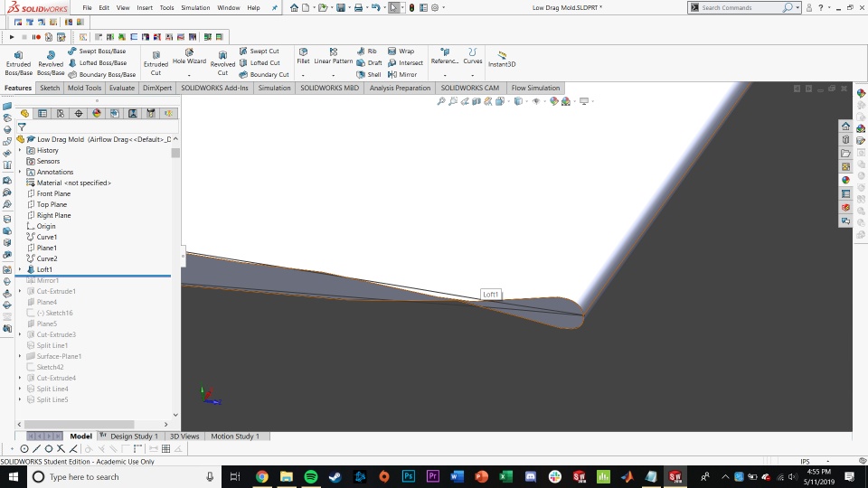
Task: Select Lofted Boss/Base feature
Action: tap(97, 62)
